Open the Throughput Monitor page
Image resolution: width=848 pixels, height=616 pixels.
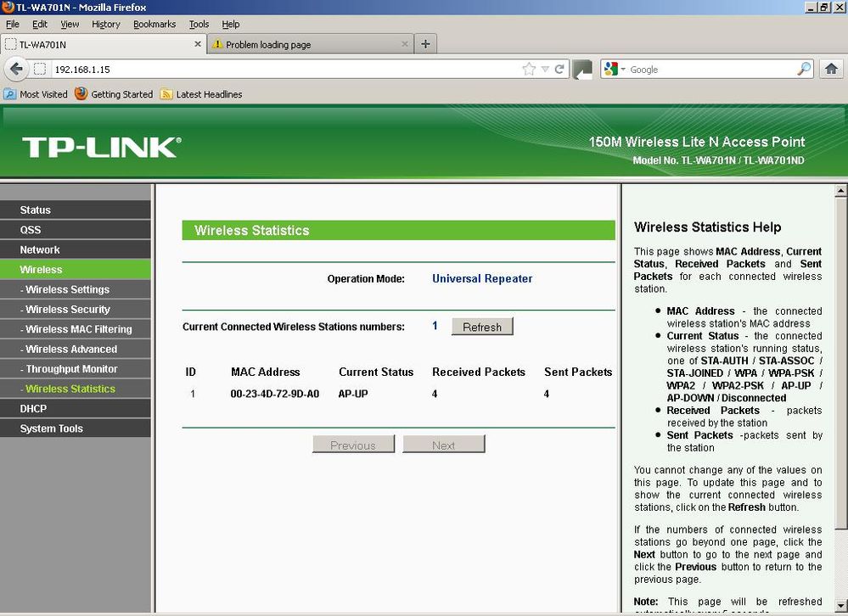(x=76, y=369)
